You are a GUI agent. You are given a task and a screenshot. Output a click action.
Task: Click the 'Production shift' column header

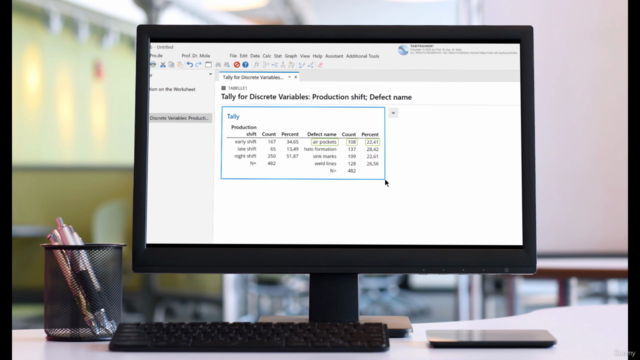tap(244, 131)
